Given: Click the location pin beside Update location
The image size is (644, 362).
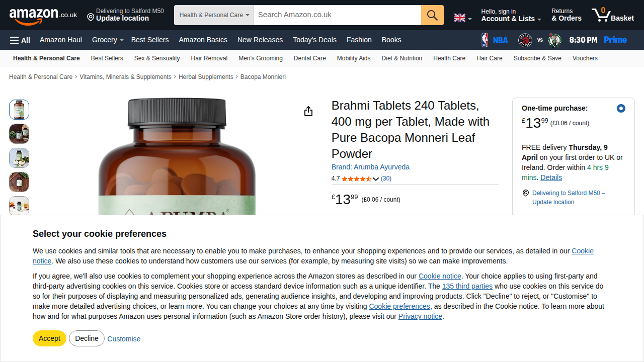Looking at the screenshot, I should click(91, 18).
